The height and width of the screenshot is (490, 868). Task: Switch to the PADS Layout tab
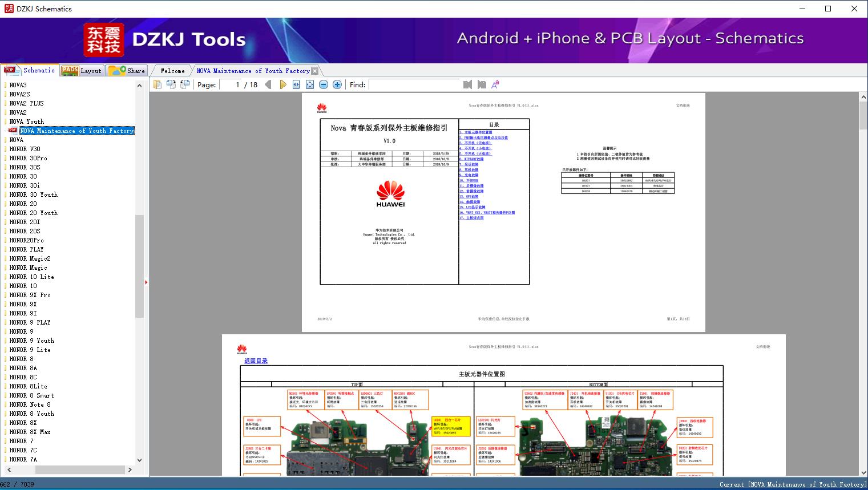82,71
